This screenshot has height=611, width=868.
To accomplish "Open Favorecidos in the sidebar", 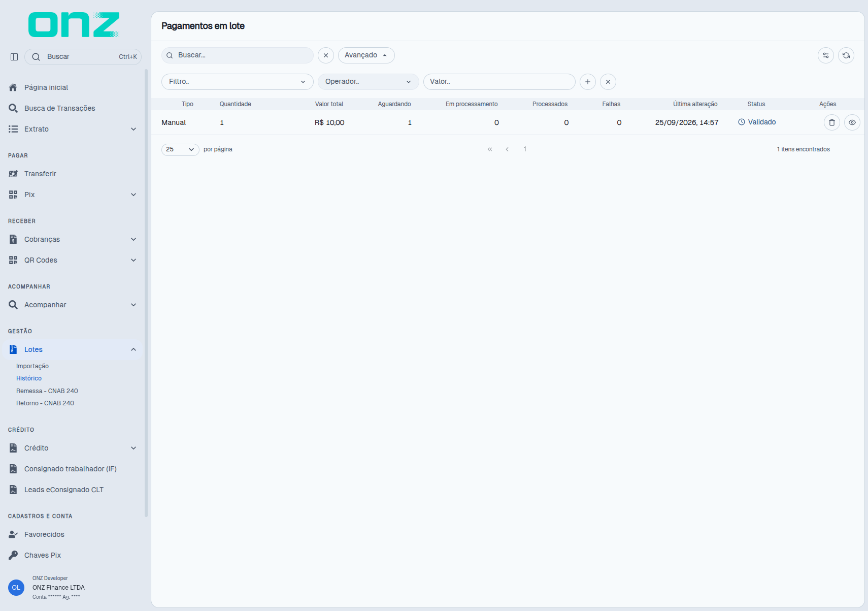I will [x=73, y=534].
